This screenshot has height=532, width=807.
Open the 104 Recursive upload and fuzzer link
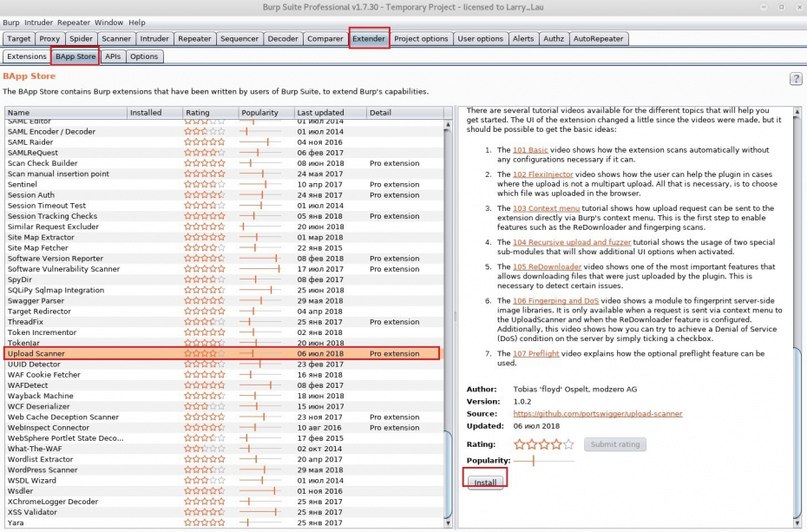pyautogui.click(x=572, y=242)
